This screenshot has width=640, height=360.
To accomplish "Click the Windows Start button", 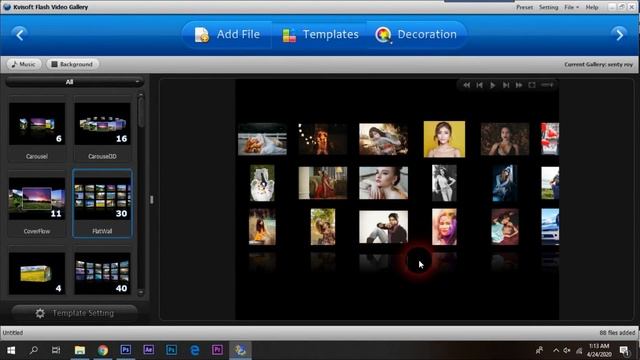I will (x=11, y=350).
